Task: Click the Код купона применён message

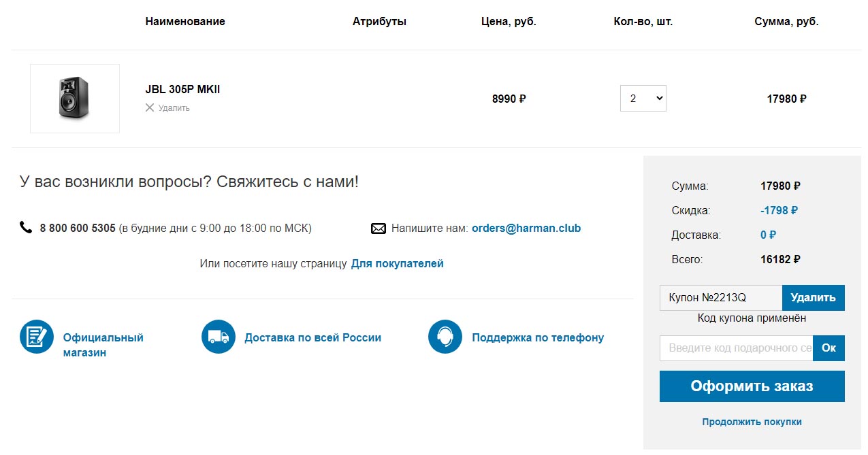Action: tap(752, 318)
